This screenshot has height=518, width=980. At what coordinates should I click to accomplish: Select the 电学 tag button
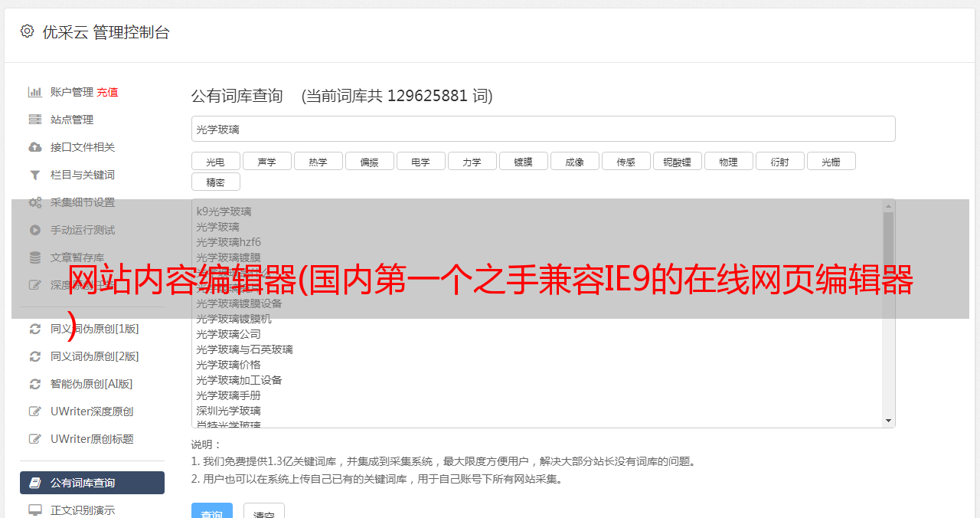[421, 162]
